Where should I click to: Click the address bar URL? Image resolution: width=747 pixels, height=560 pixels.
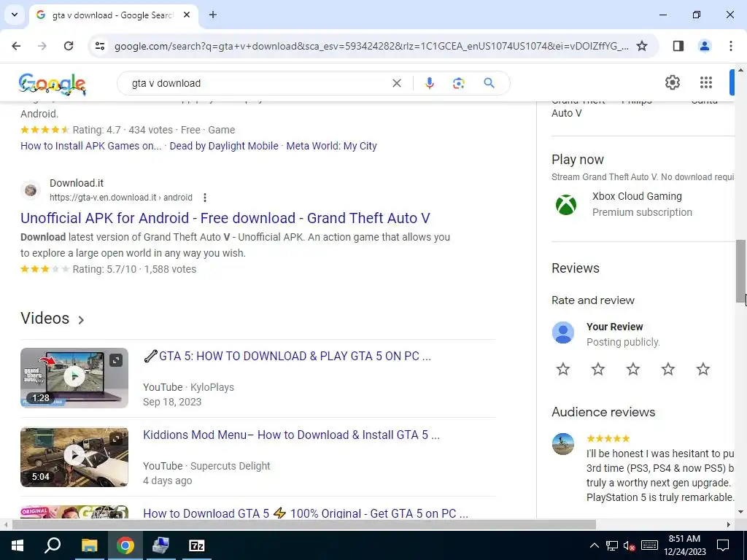click(371, 46)
